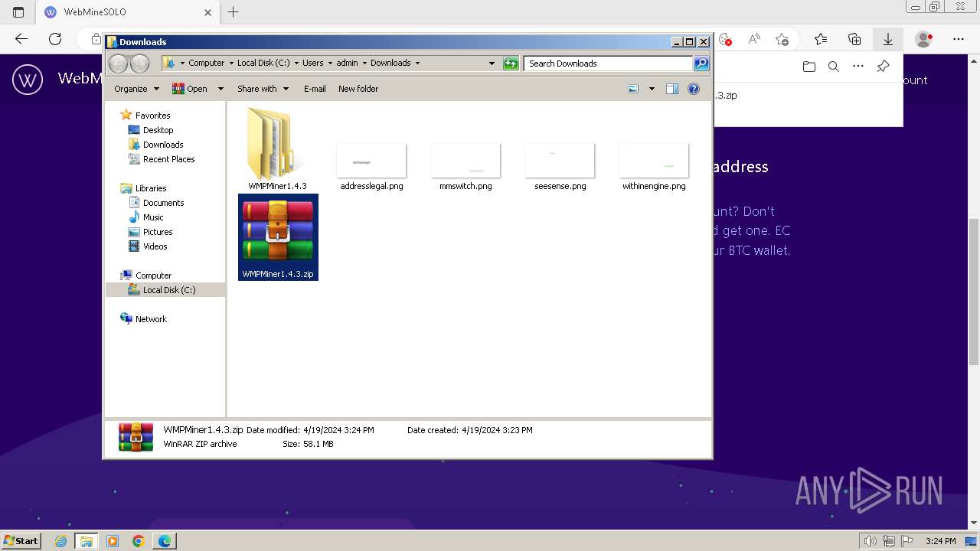Change the view with the views icon
Viewport: 980px width, 551px height.
633,89
